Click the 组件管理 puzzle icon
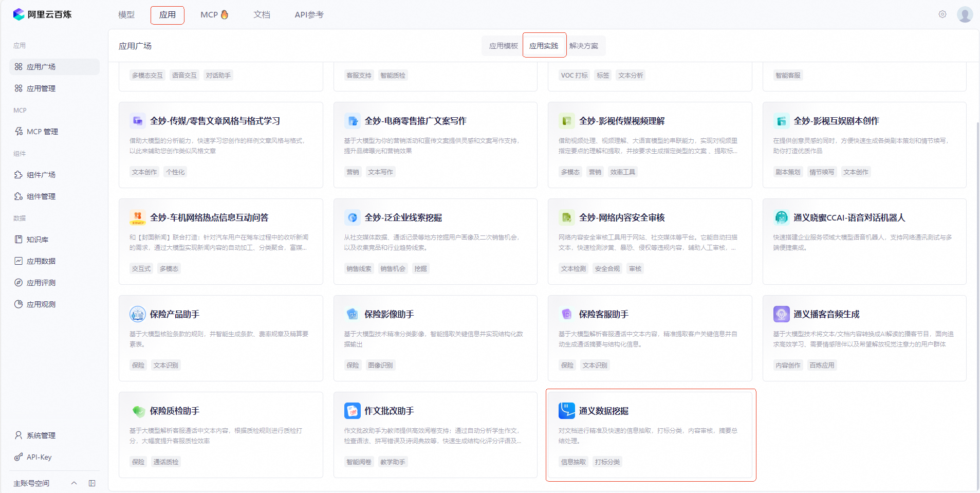Image resolution: width=980 pixels, height=493 pixels. 19,196
